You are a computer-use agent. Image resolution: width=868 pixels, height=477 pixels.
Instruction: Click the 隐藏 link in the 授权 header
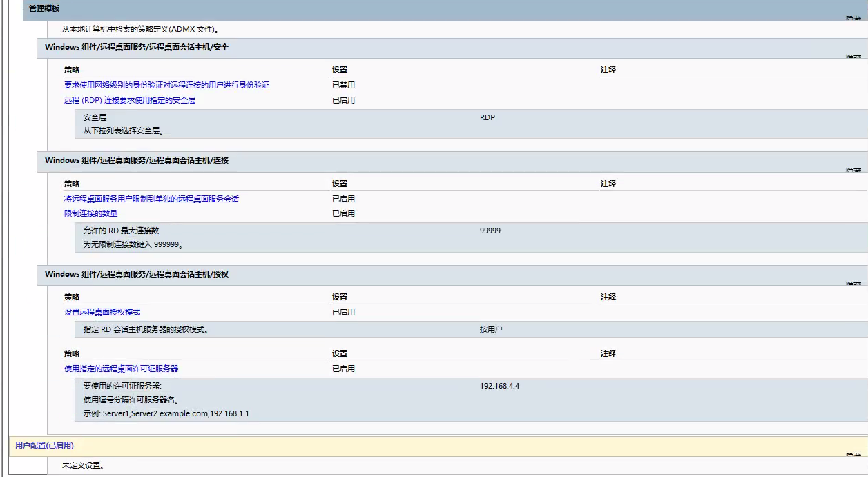click(853, 283)
